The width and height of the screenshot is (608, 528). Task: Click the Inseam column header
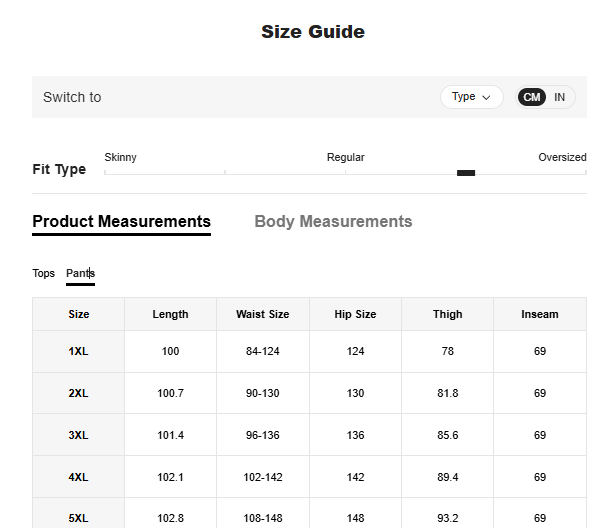point(539,314)
